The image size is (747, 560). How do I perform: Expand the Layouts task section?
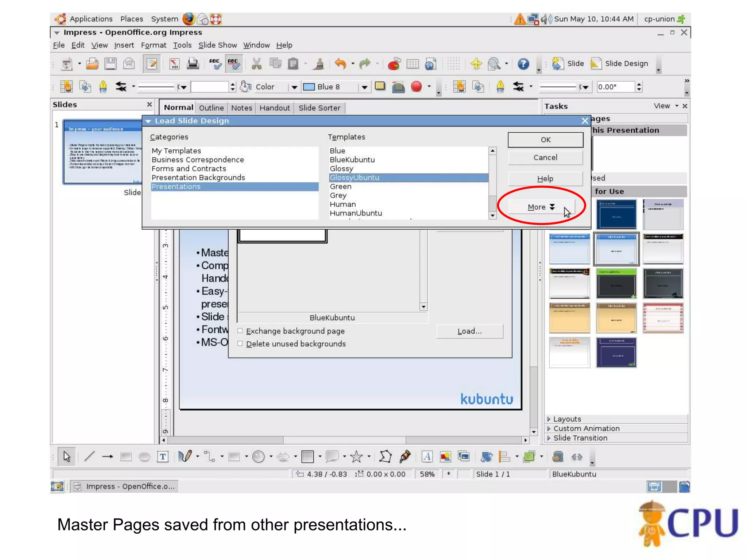pyautogui.click(x=567, y=419)
